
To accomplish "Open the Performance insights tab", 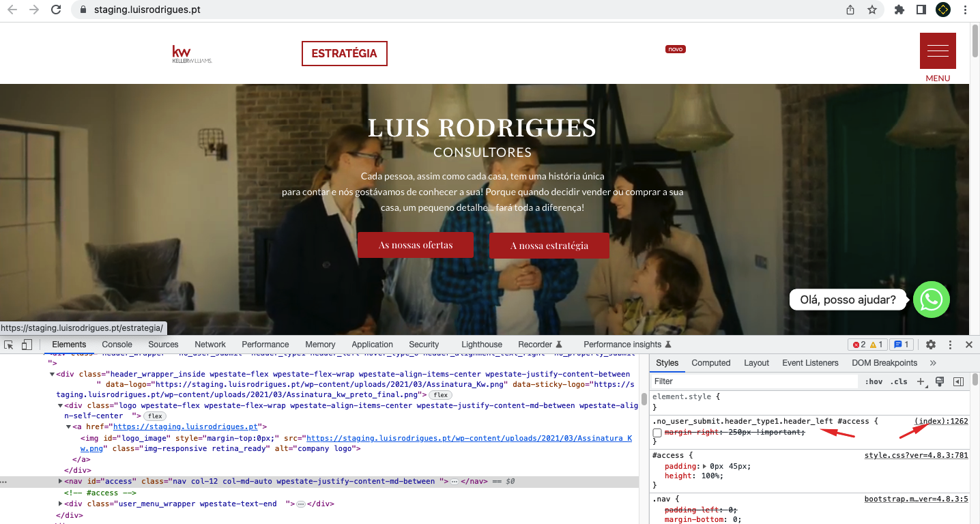I will pos(627,345).
